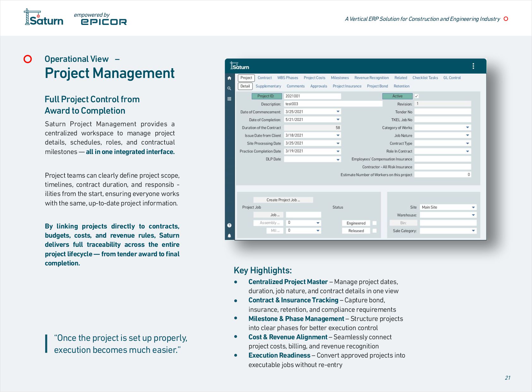
Task: Open the Supplementary sub-tab
Action: [x=268, y=86]
